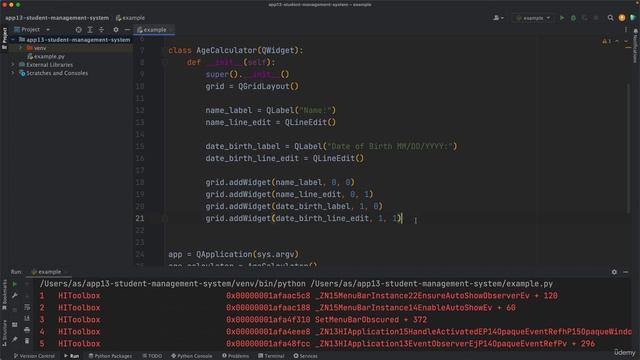Viewport: 640px width, 360px height.
Task: Click 'app = QApplication(sys.argv)' line
Action: coord(233,254)
